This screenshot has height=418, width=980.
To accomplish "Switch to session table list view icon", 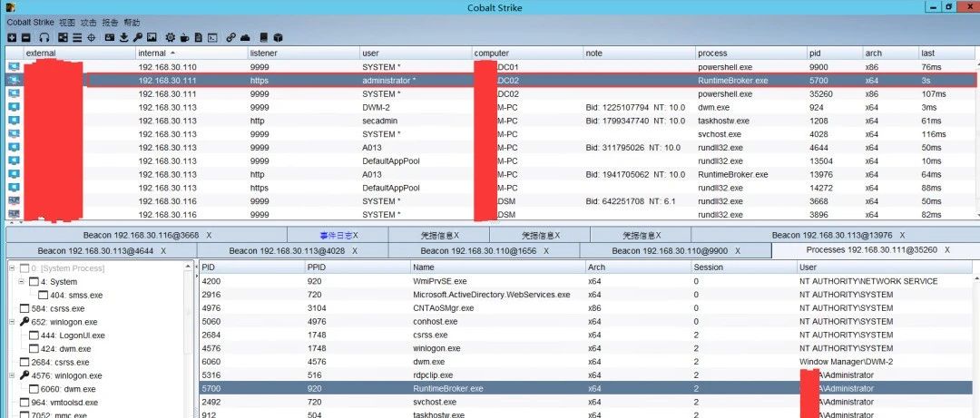I will click(x=77, y=37).
